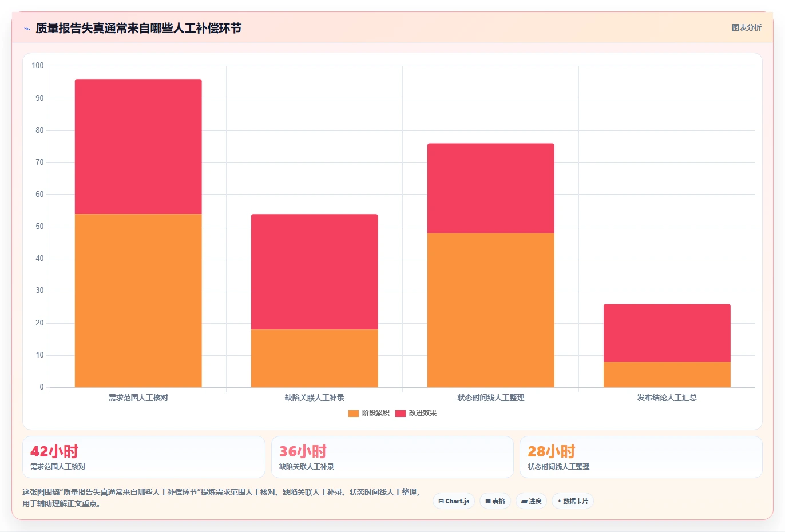Click y-axis value 100

coord(38,66)
